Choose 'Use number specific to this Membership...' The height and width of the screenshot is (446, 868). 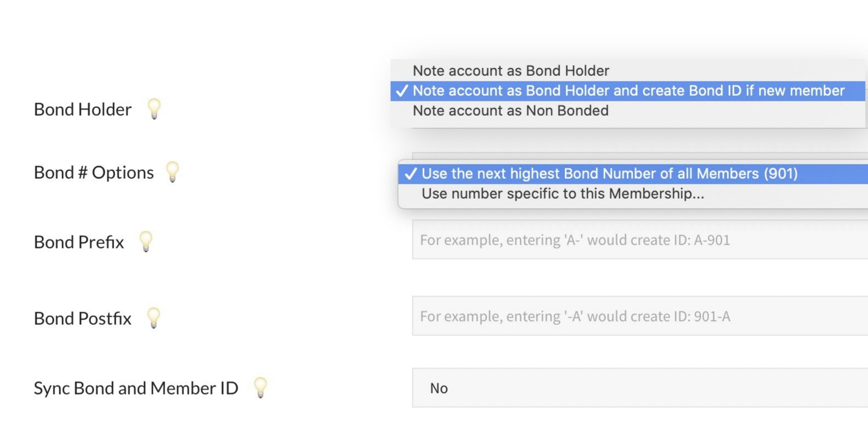562,194
